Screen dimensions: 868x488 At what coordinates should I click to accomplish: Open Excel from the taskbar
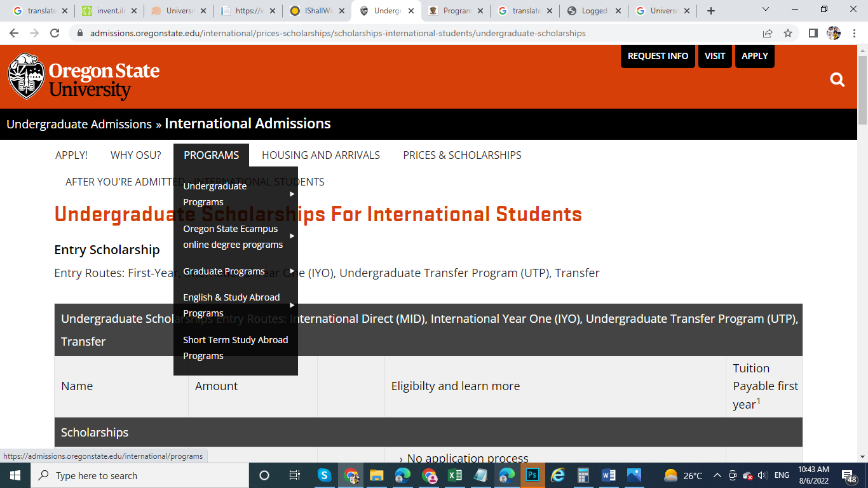pos(454,475)
